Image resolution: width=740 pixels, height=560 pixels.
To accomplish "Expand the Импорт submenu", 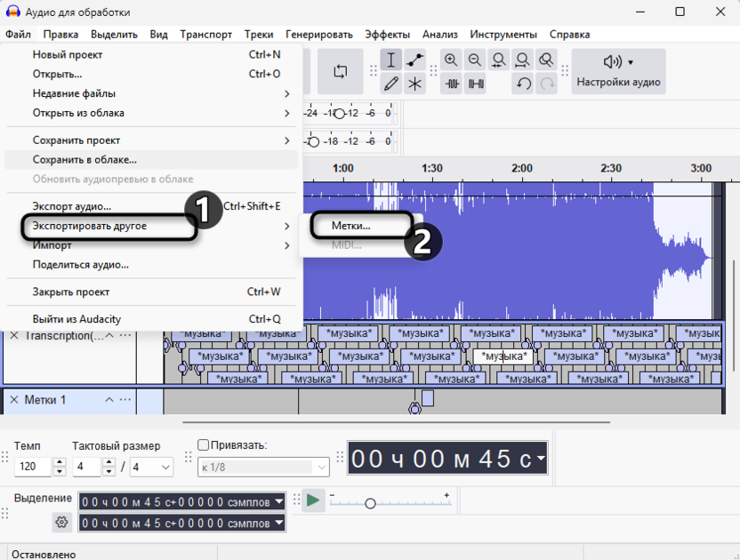I will tap(151, 245).
